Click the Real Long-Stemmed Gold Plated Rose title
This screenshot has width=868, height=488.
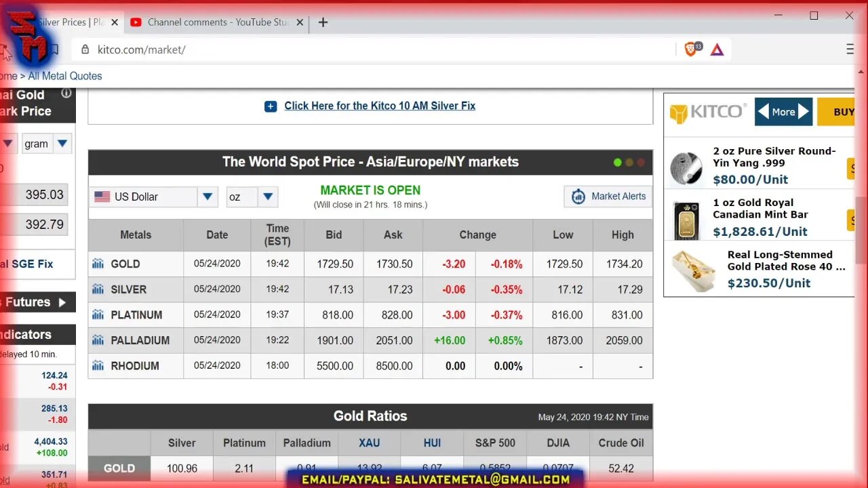point(787,260)
